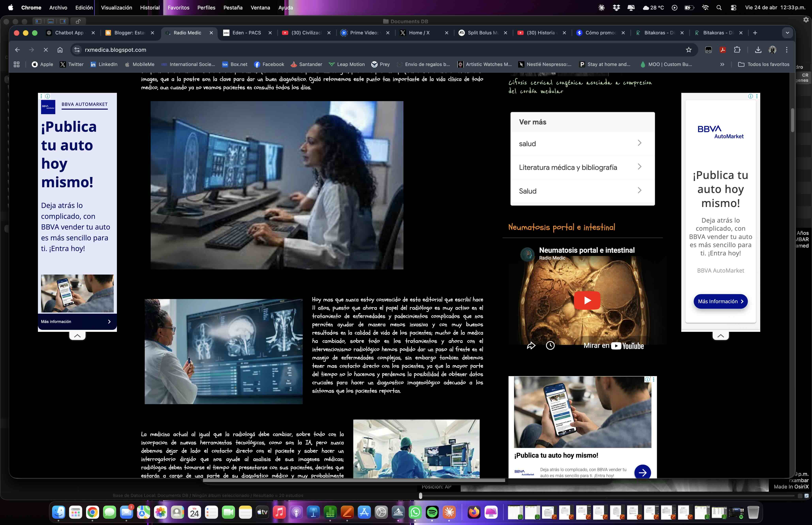
Task: Open the tab search dropdown arrow
Action: coord(787,33)
